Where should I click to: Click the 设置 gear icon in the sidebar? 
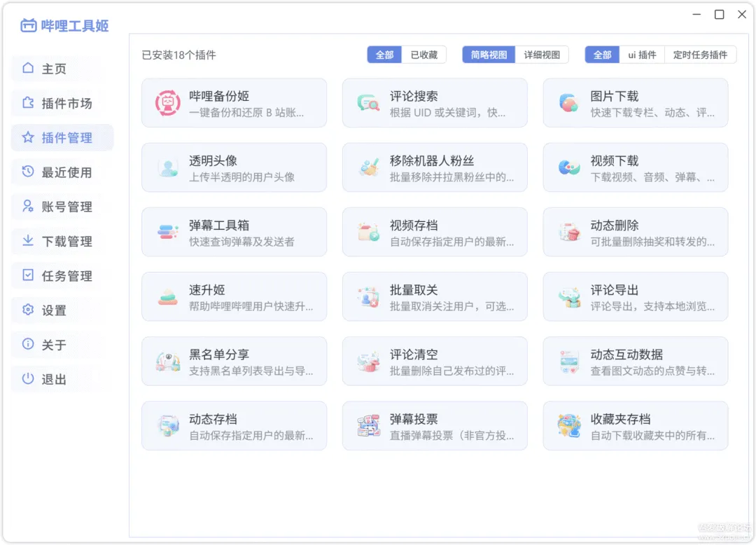point(28,310)
